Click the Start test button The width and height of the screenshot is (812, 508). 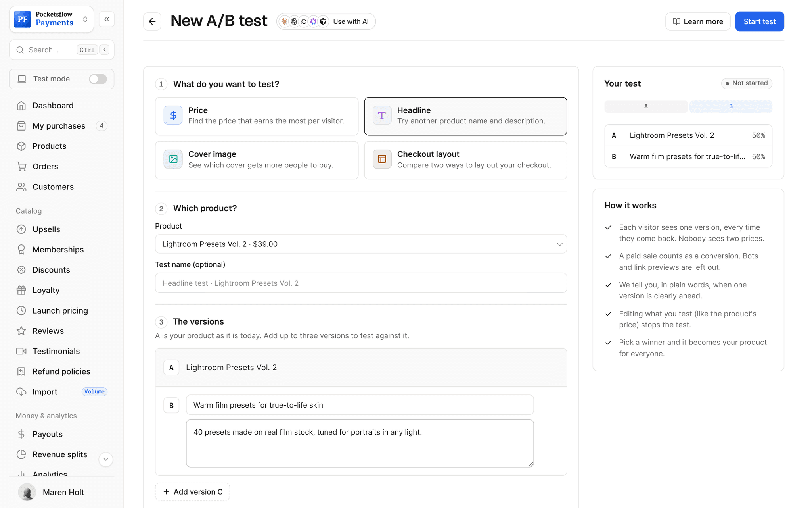[759, 21]
